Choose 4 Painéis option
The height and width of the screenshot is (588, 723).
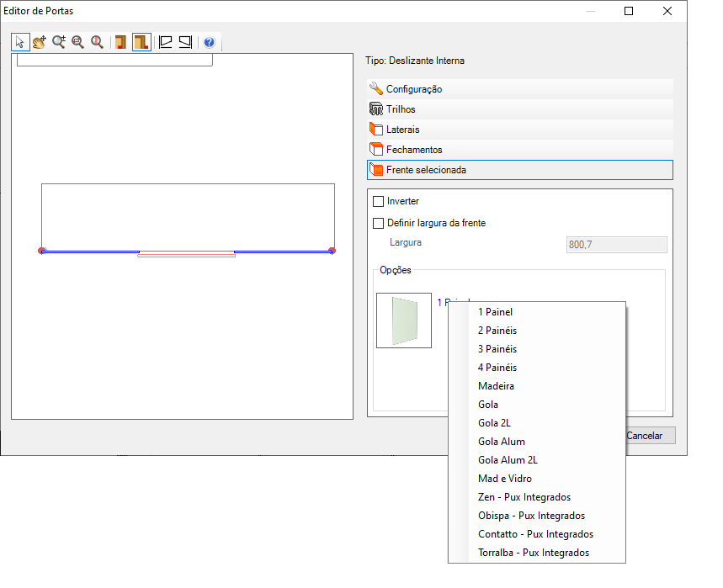[537, 368]
